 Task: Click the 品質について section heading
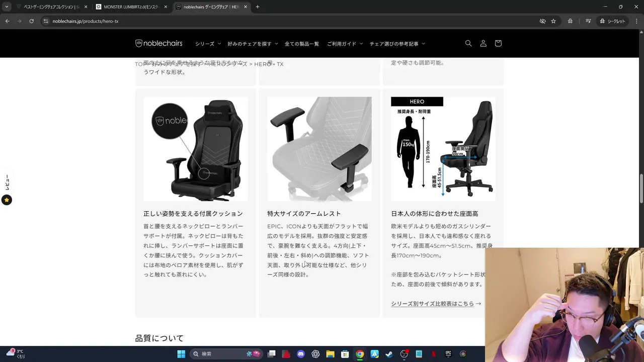click(159, 338)
